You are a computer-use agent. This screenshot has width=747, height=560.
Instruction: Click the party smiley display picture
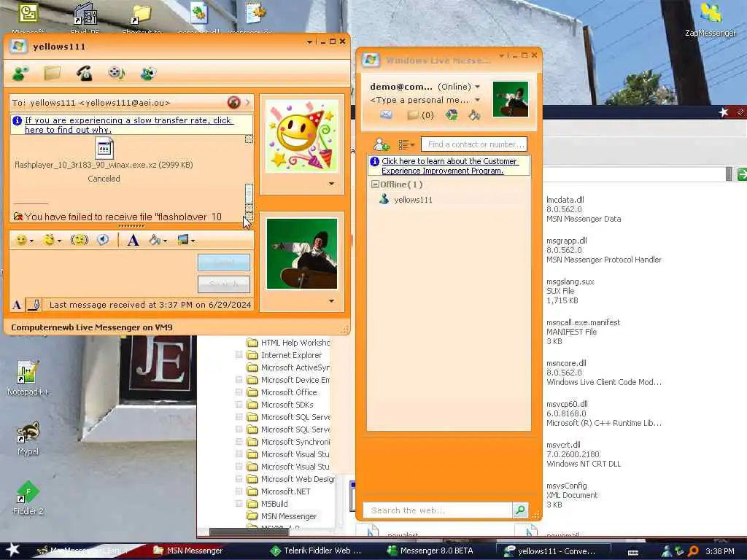pos(301,136)
